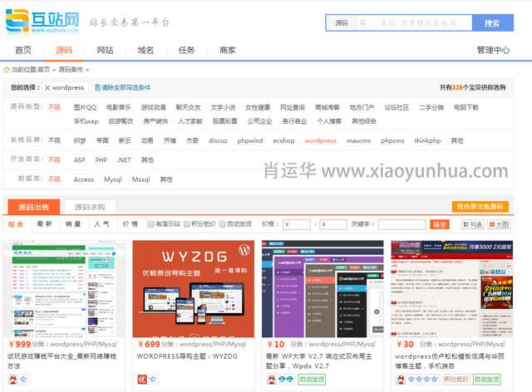Sort by 人气
The width and height of the screenshot is (532, 392).
click(x=101, y=224)
